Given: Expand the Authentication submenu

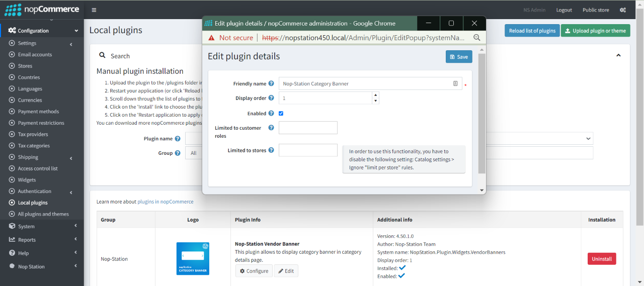Looking at the screenshot, I should [x=42, y=192].
